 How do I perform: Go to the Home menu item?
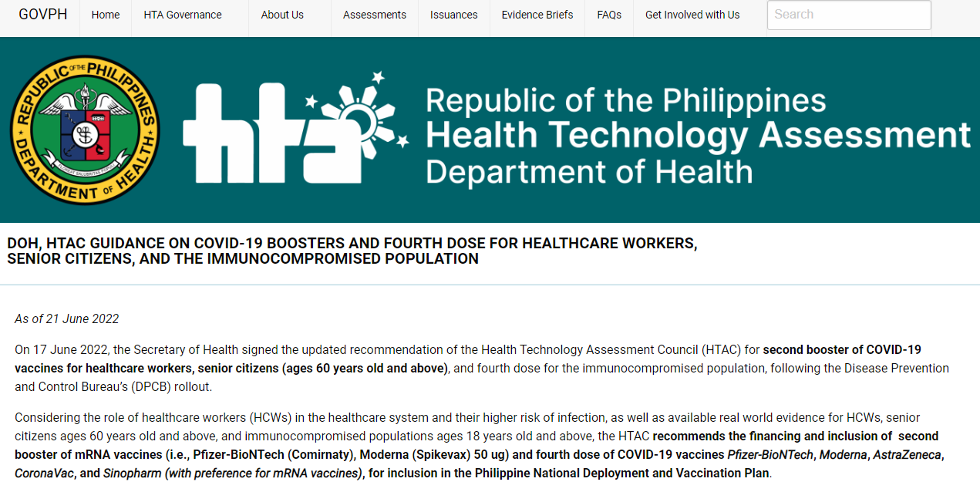click(x=106, y=15)
